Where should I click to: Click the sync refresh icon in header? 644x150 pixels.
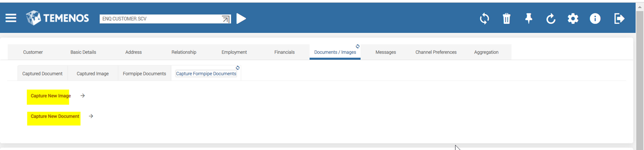point(484,19)
